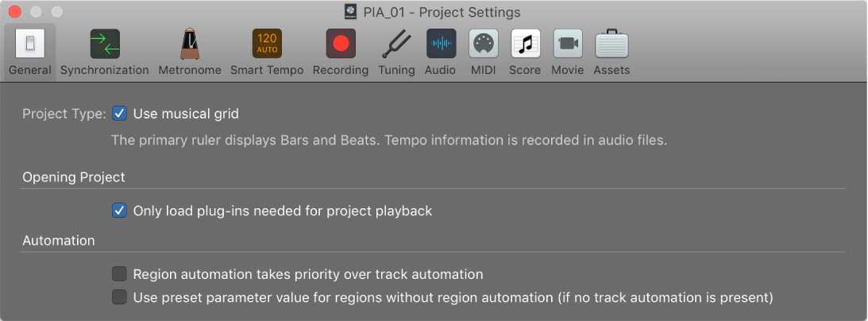Click the General switch icon
The width and height of the screenshot is (868, 321).
tap(30, 44)
